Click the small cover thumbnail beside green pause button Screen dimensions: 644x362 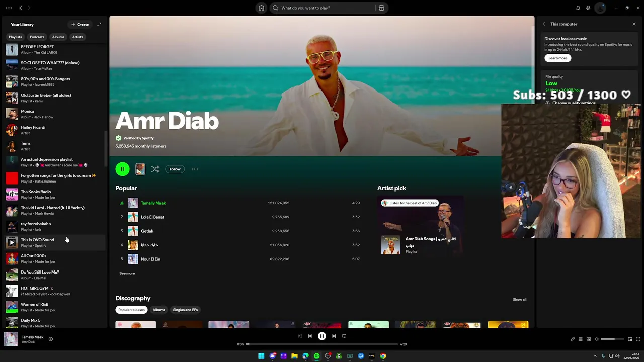[x=140, y=169]
